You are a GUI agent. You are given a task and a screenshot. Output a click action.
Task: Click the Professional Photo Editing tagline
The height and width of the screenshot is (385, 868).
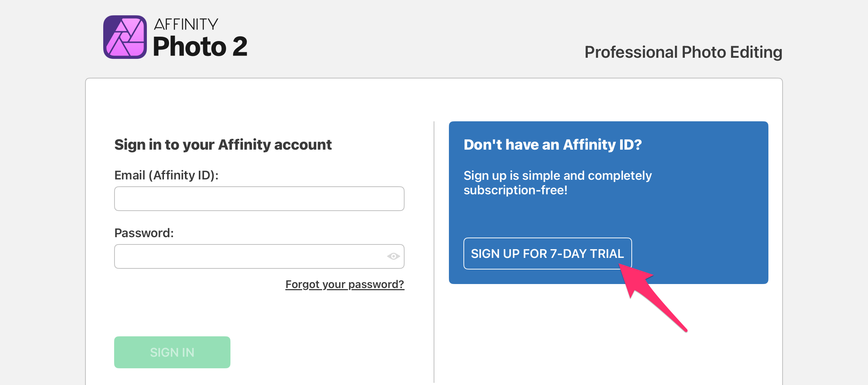point(683,52)
